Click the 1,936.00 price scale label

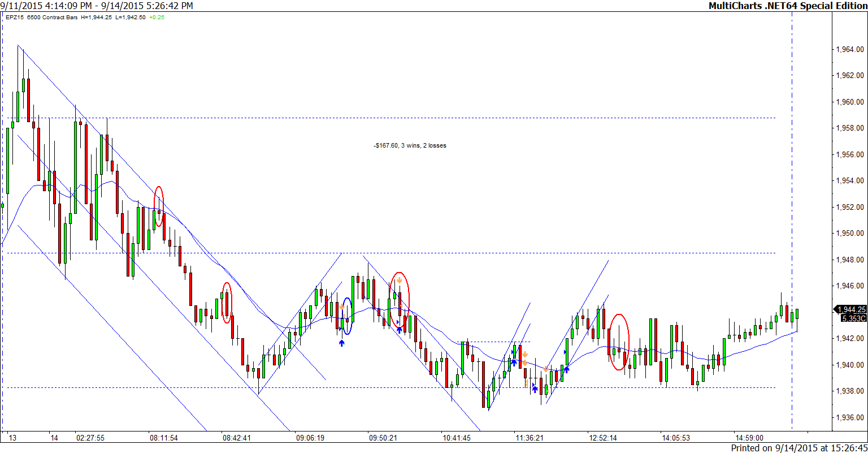851,417
